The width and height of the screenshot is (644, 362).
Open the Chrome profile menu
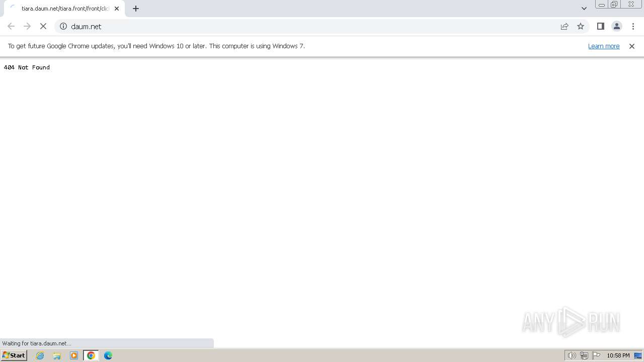pyautogui.click(x=616, y=26)
